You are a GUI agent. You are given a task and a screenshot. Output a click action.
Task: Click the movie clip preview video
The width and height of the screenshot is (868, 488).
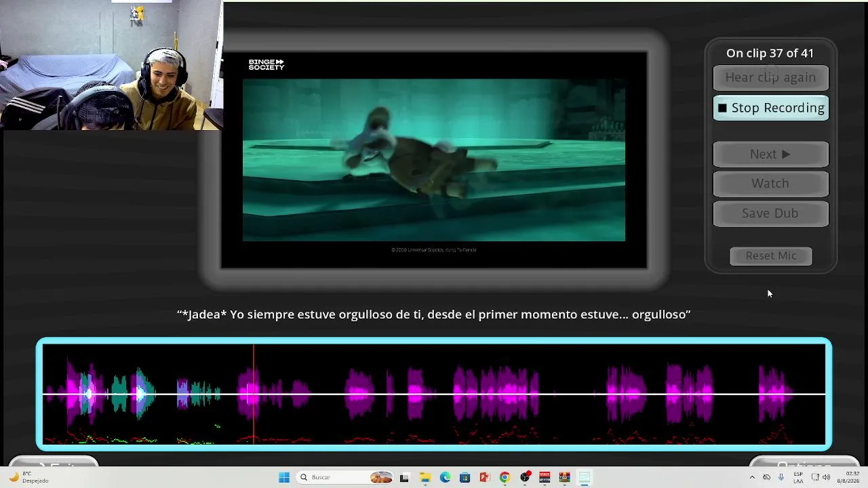434,160
